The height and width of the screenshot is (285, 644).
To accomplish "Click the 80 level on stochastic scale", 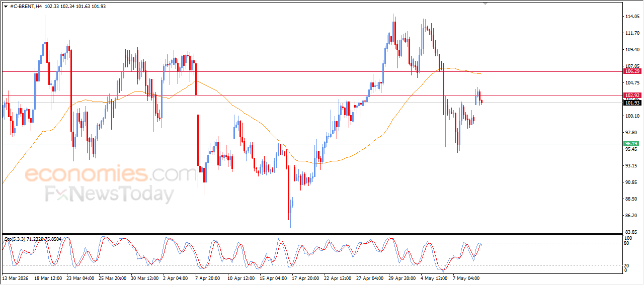I will pyautogui.click(x=627, y=243).
